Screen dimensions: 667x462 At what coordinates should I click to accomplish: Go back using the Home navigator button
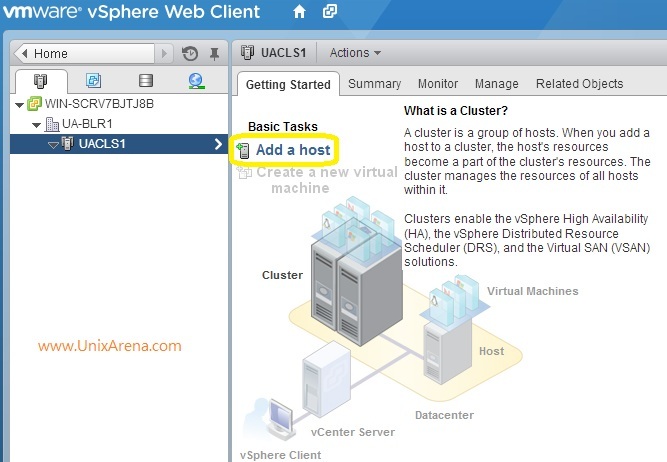click(85, 54)
